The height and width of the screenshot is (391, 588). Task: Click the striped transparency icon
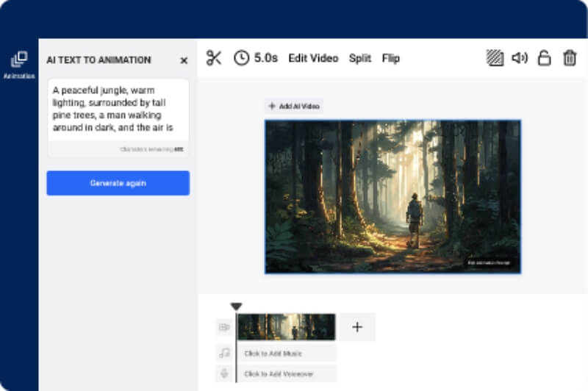coord(495,58)
